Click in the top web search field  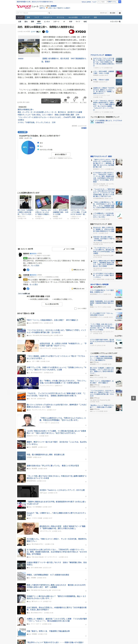102,2
